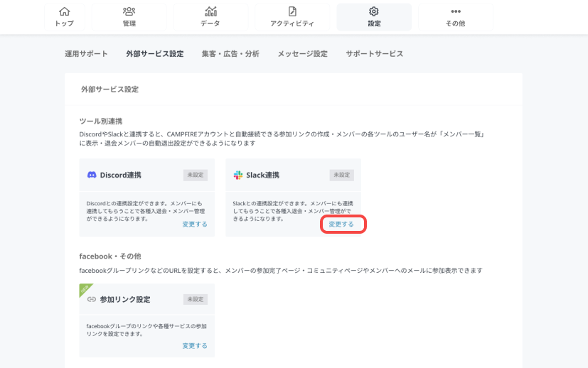Viewport: 588px width, 368px height.
Task: Select the 外部サービス設定 tab
Action: click(x=154, y=54)
